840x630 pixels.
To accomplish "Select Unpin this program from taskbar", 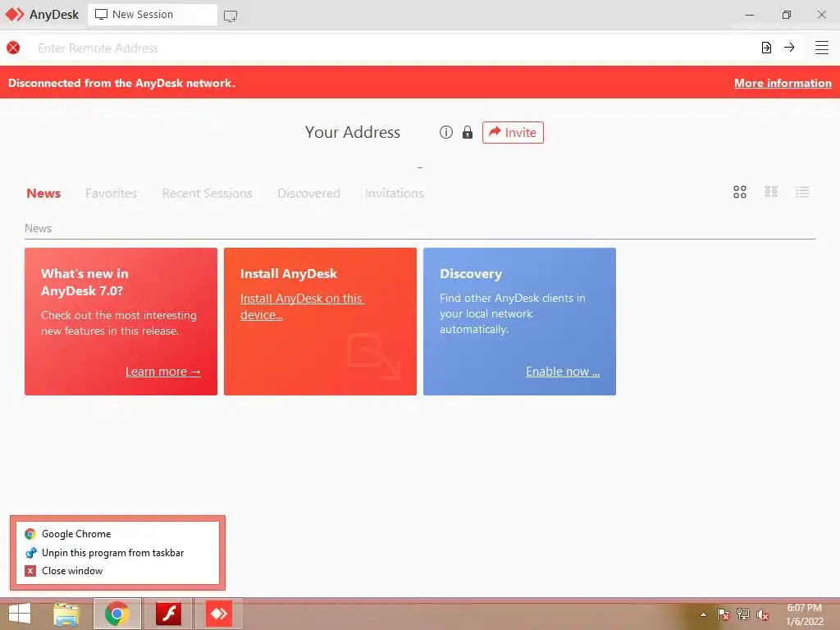I will pos(116,552).
